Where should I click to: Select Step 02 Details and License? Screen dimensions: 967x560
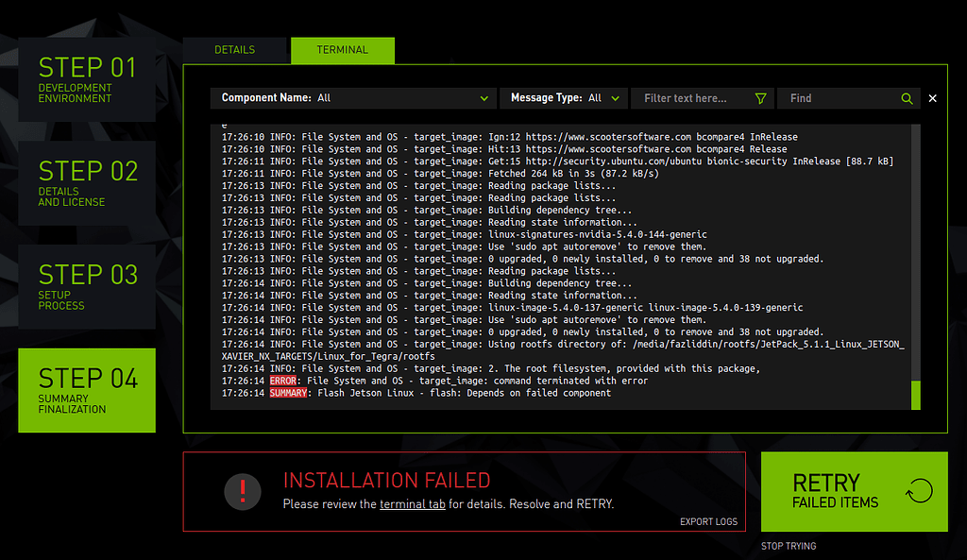86,183
